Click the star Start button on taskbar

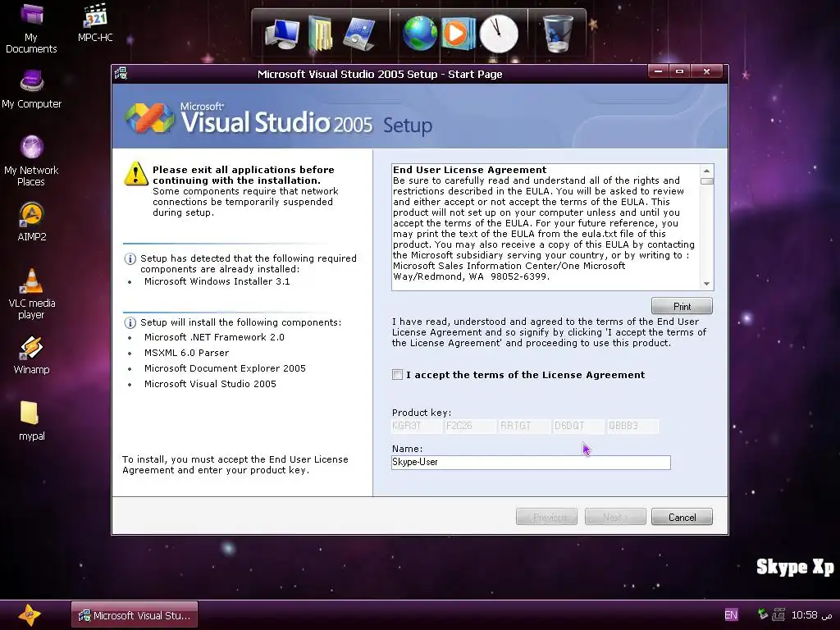coord(30,615)
